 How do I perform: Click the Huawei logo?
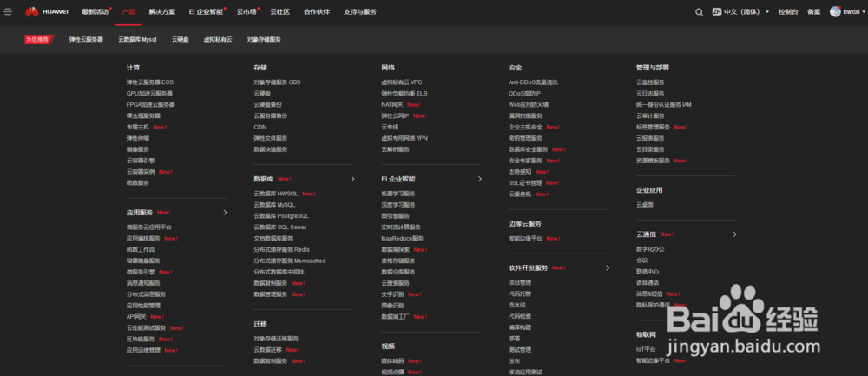tap(47, 11)
